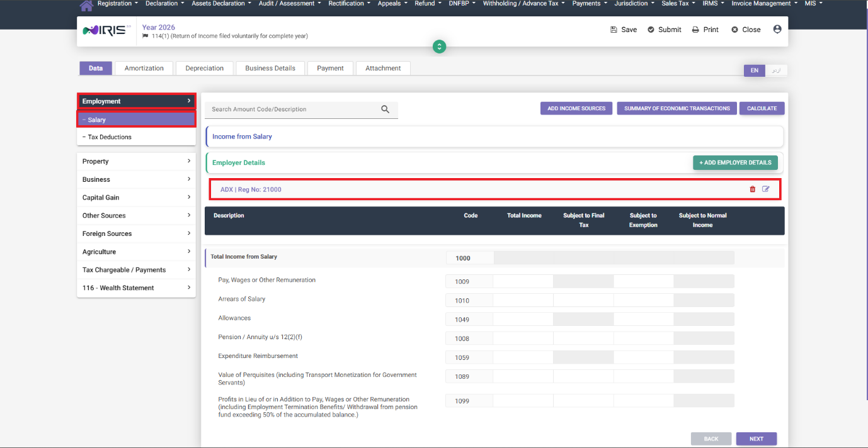The width and height of the screenshot is (868, 448).
Task: Open the Invoice Management menu
Action: 764,4
